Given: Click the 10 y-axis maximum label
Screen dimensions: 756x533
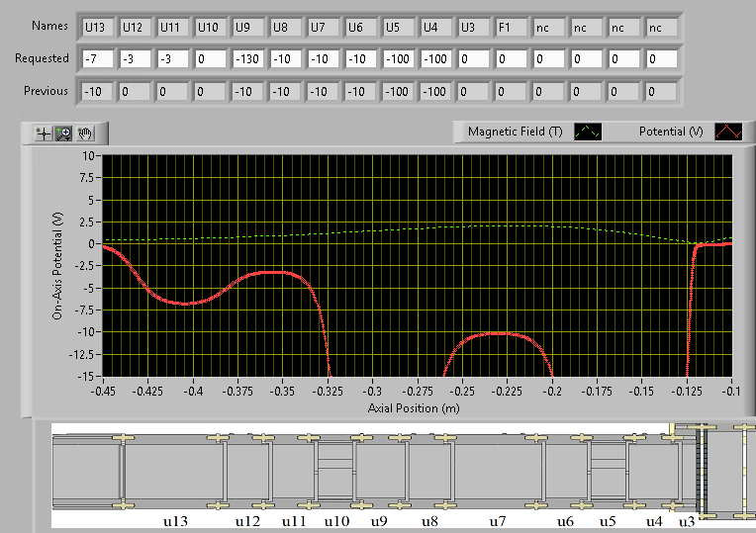Looking at the screenshot, I should [88, 155].
